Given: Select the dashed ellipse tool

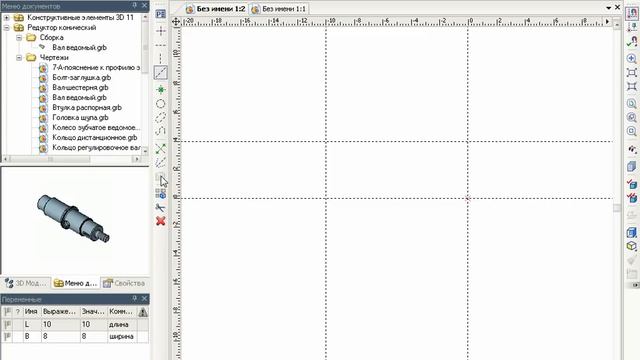Looking at the screenshot, I should (x=161, y=118).
